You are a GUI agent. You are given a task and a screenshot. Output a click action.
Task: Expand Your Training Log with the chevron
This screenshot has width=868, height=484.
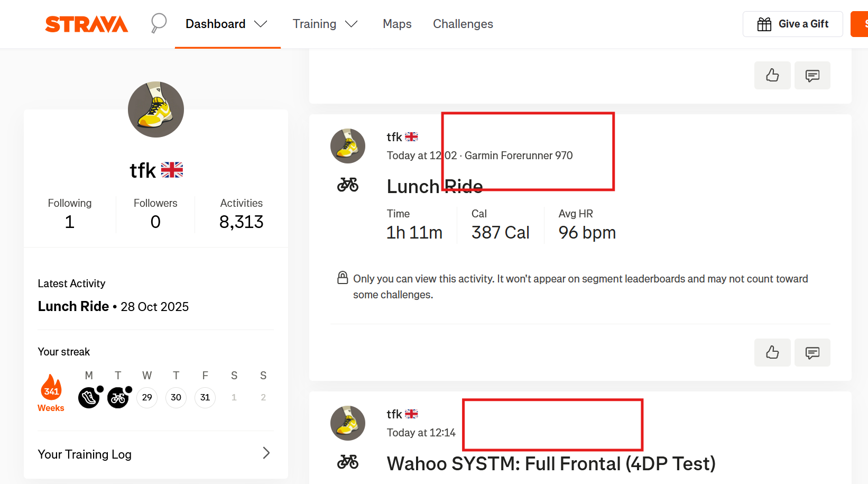[266, 453]
